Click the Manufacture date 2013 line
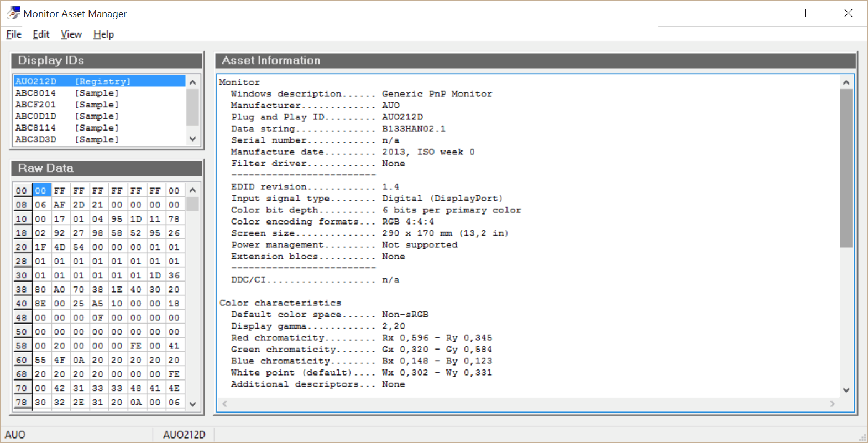The height and width of the screenshot is (443, 868). pos(353,152)
